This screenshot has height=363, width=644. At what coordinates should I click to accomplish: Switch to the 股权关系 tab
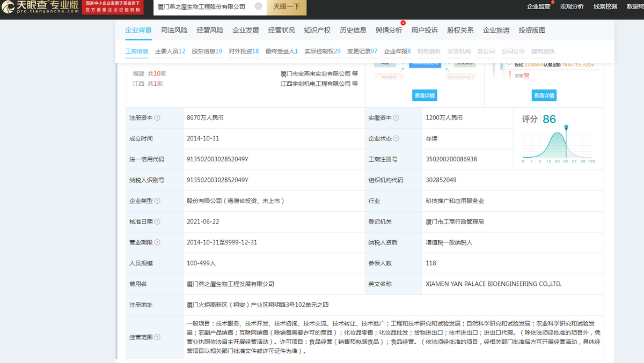tap(460, 31)
